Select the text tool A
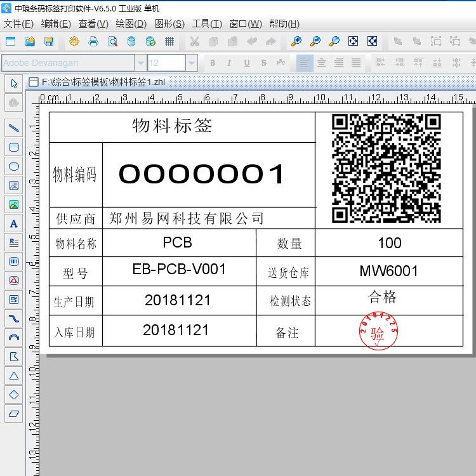Image resolution: width=476 pixels, height=476 pixels. tap(14, 224)
